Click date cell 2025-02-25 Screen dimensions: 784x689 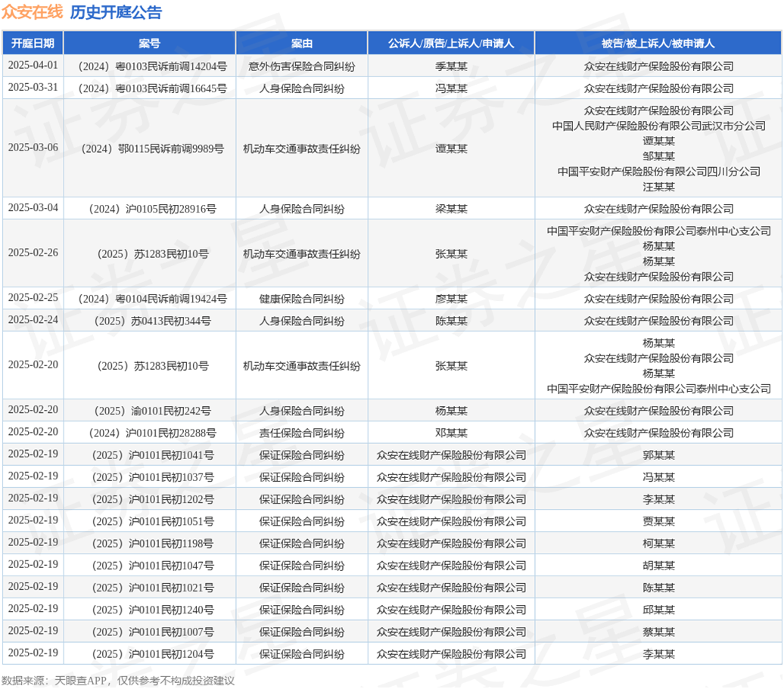coord(33,298)
